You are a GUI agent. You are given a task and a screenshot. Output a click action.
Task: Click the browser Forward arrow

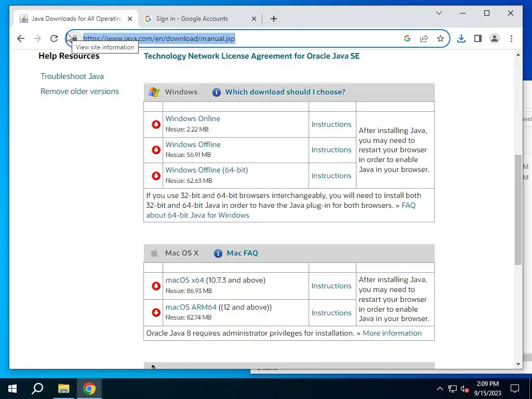pyautogui.click(x=37, y=38)
